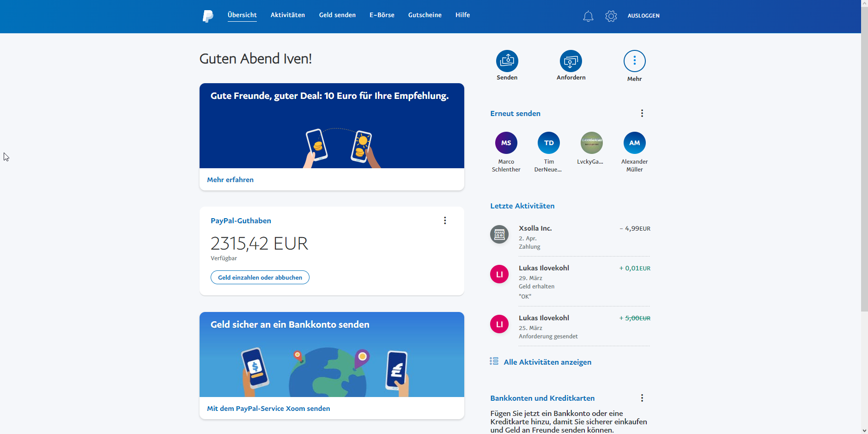Open PayPal-Guthaben three-dot menu

pyautogui.click(x=445, y=220)
